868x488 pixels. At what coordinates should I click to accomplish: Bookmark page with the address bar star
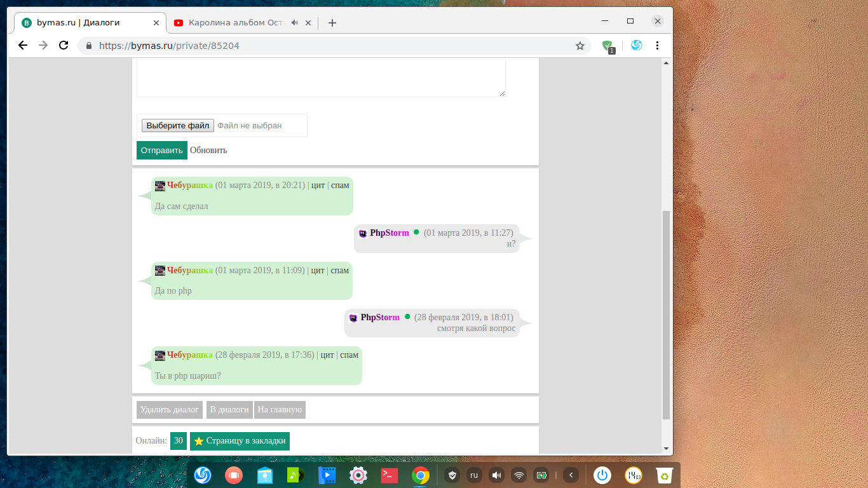[x=580, y=46]
